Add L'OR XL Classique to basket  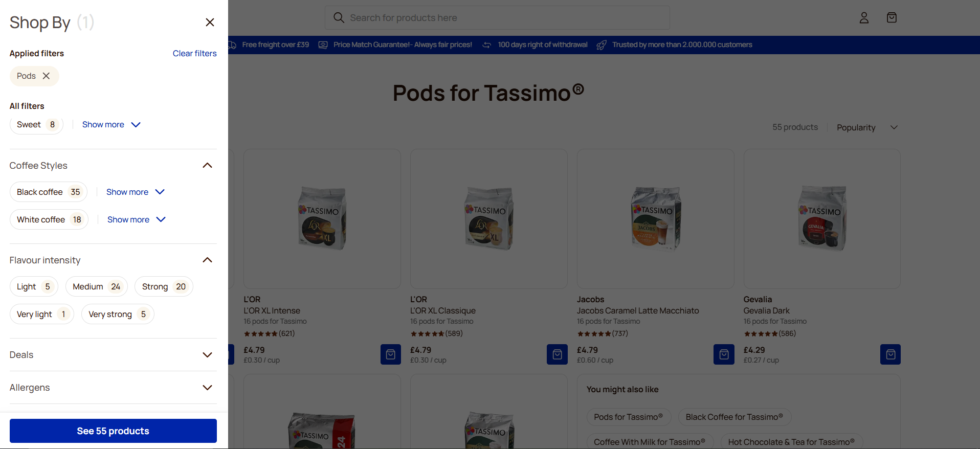click(557, 354)
